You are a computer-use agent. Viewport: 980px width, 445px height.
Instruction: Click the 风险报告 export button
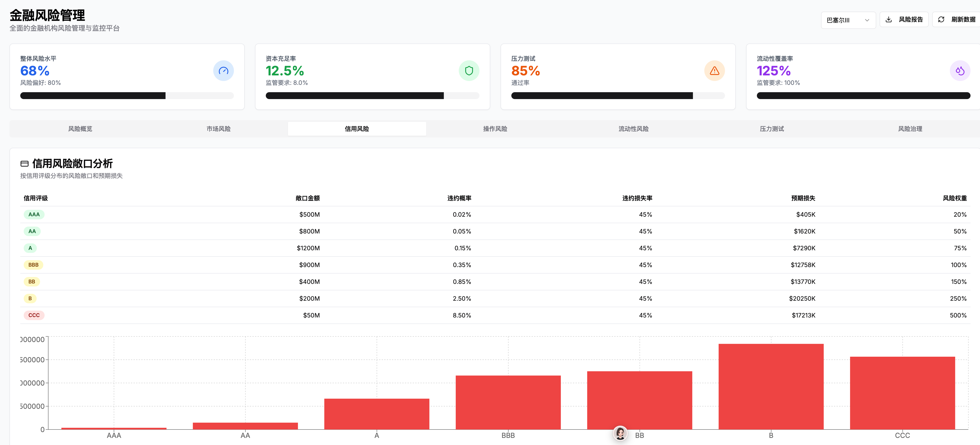(910, 19)
